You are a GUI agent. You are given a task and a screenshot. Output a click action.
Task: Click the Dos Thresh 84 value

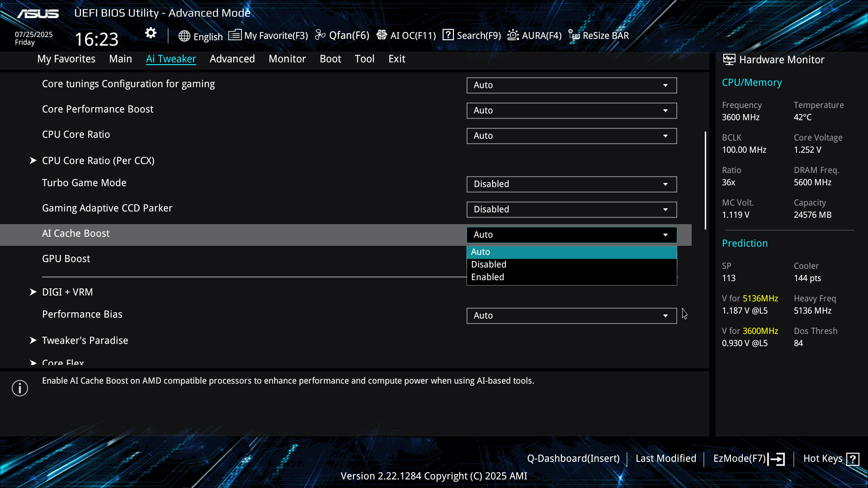798,343
